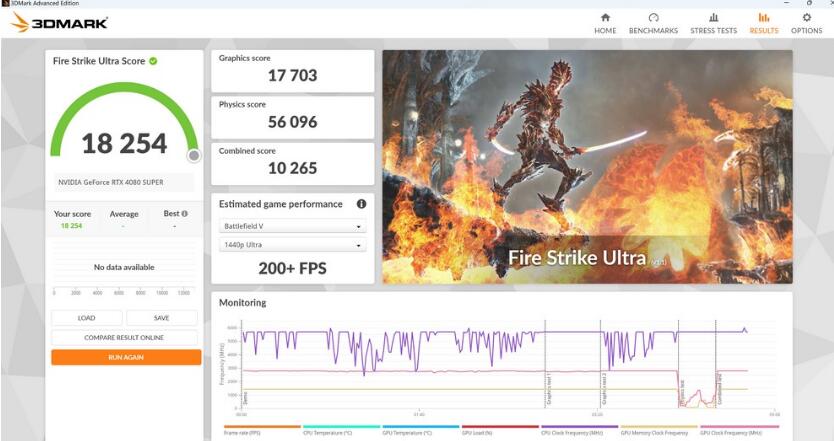Viewport: 834px width, 441px height.
Task: Click the Your score column label
Action: [x=72, y=214]
